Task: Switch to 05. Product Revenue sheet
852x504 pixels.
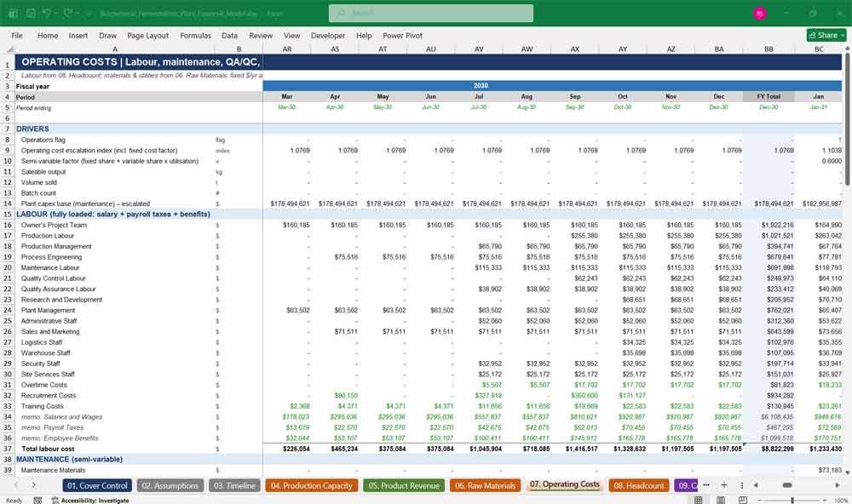Action: (x=404, y=485)
